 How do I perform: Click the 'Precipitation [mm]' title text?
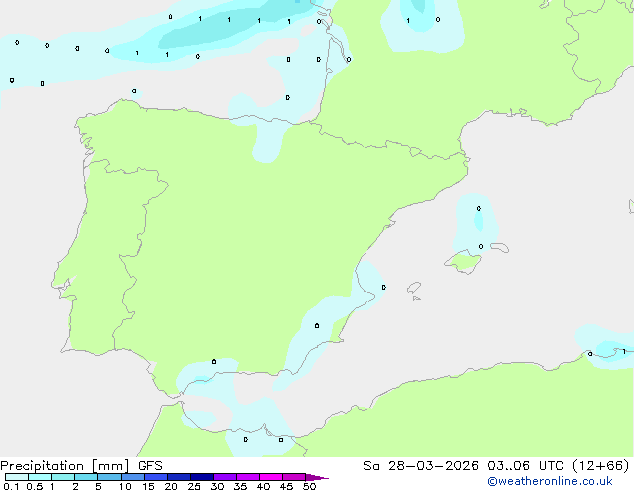(x=65, y=466)
